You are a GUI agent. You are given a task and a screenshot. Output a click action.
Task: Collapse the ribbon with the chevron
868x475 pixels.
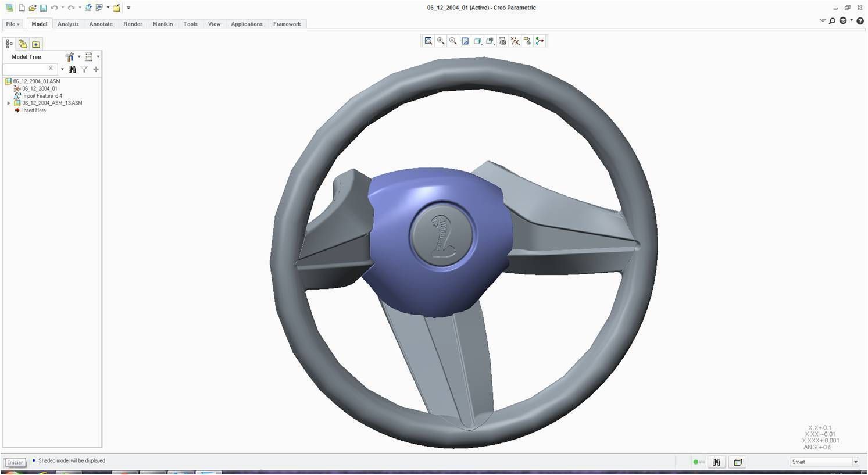pos(823,20)
